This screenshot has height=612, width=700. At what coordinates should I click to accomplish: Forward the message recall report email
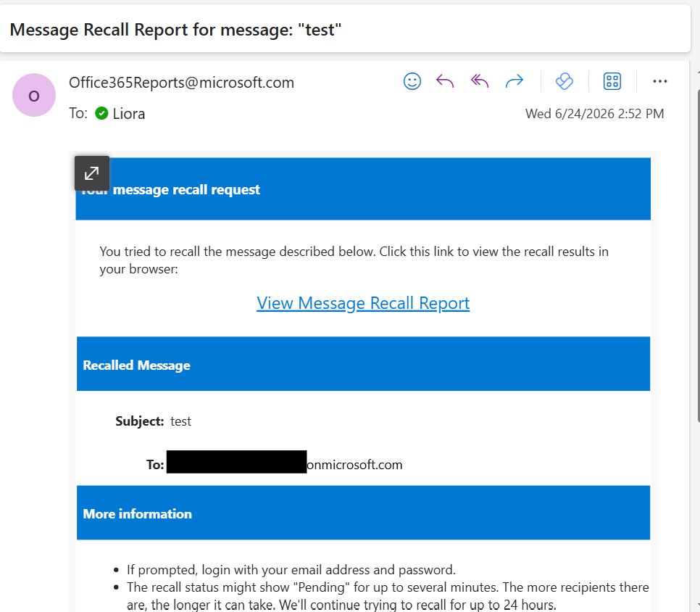coord(514,81)
